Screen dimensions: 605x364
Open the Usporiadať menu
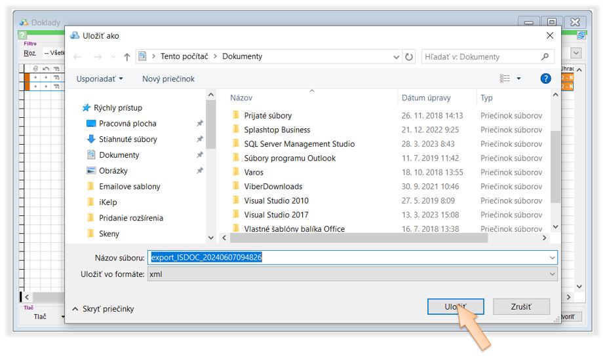pos(100,79)
